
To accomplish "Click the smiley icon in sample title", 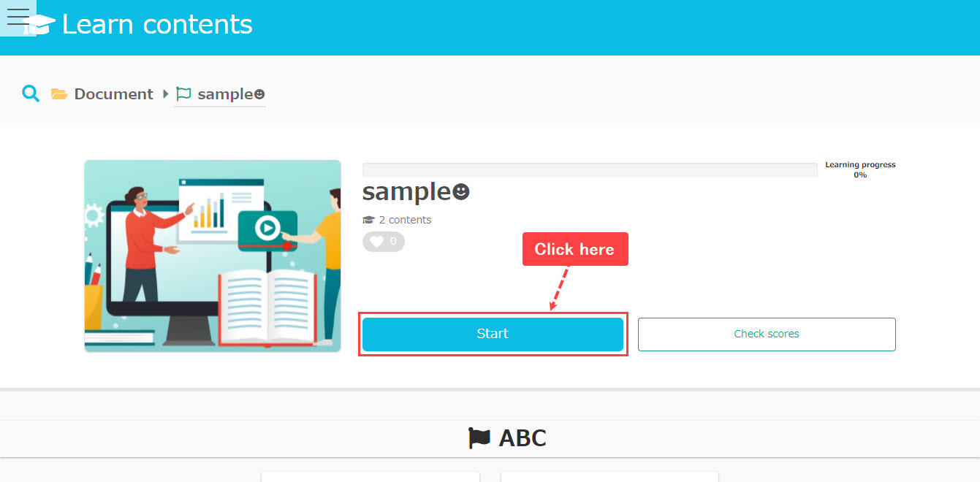I will tap(461, 192).
